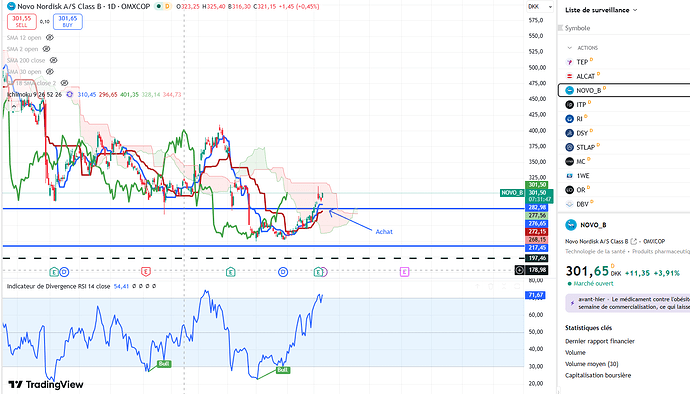The image size is (690, 394).
Task: Open the Technologie de la santé sector link
Action: pyautogui.click(x=595, y=252)
